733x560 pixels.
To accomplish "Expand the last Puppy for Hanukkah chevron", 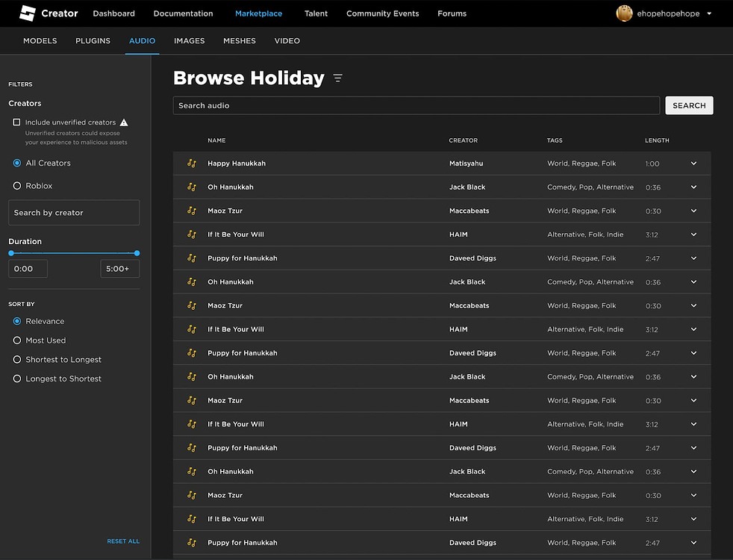I will point(693,543).
